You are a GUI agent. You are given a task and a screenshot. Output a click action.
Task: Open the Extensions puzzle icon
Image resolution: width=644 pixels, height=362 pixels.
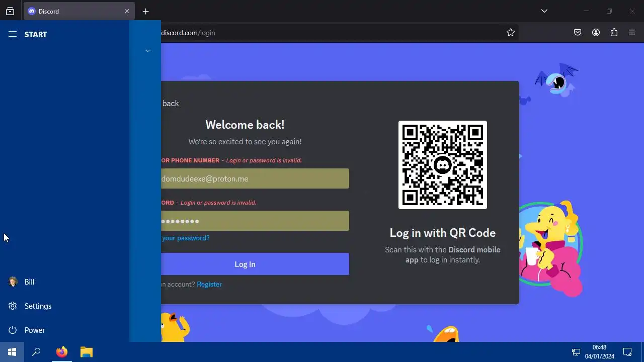click(x=614, y=33)
